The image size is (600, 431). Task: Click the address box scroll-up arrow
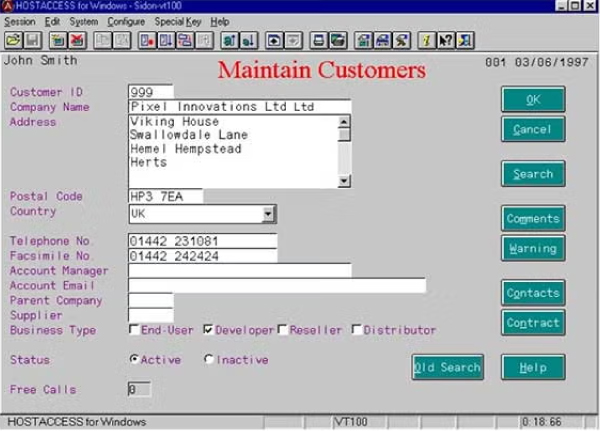pyautogui.click(x=344, y=122)
